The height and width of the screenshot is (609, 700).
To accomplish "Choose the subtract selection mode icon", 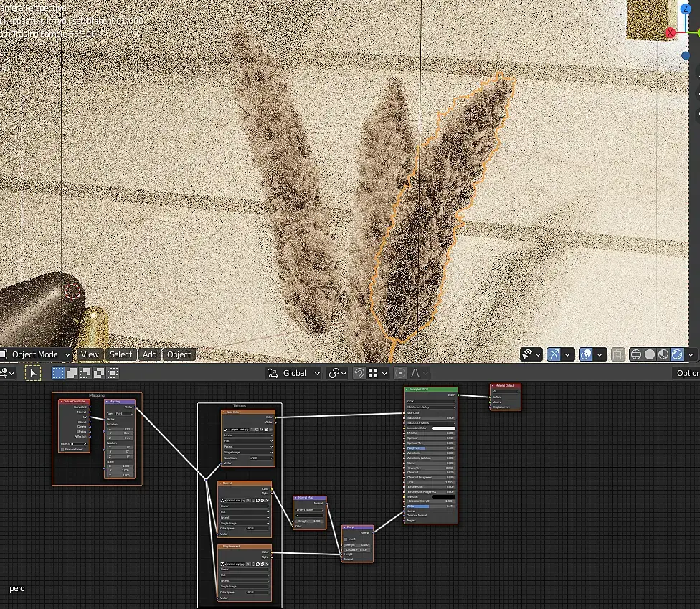I will coord(85,373).
